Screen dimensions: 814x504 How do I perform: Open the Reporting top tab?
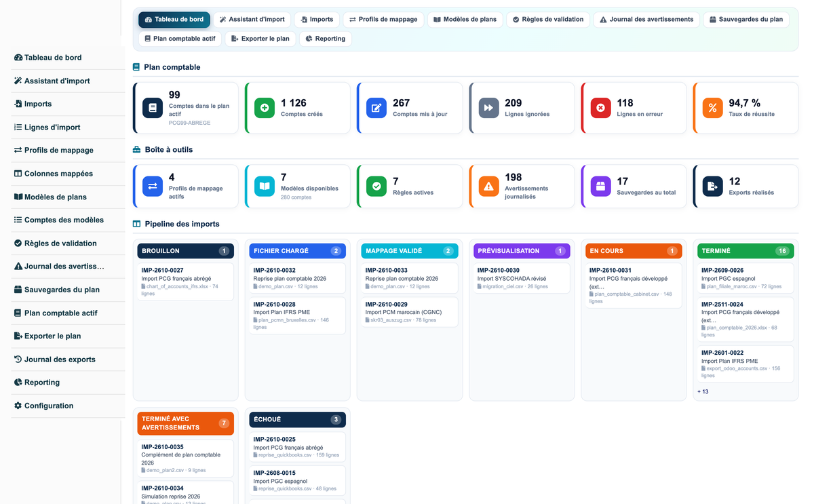[x=326, y=39]
